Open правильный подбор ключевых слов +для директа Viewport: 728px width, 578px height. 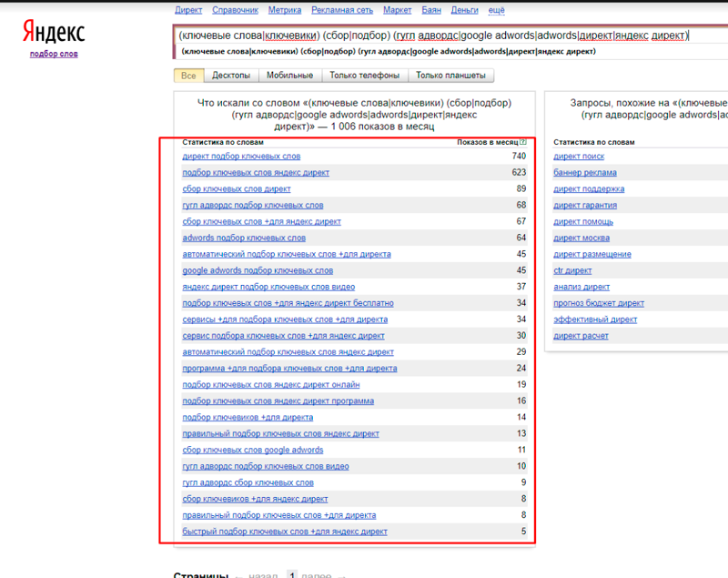point(279,515)
